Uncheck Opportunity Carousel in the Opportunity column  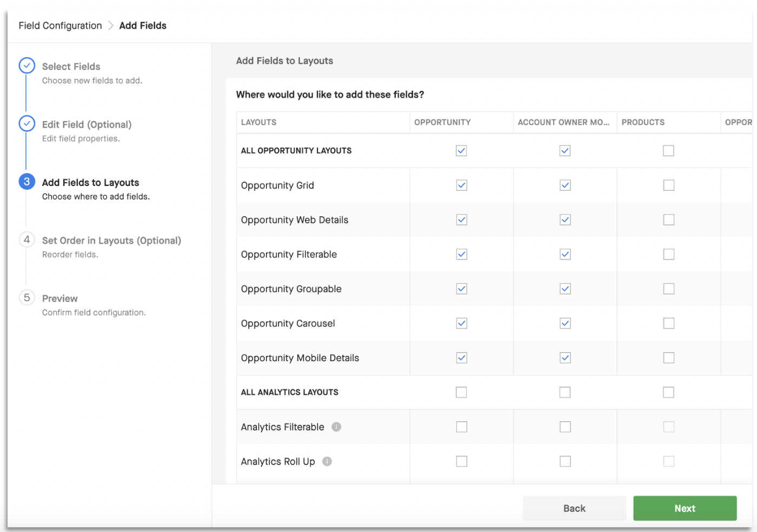tap(462, 323)
